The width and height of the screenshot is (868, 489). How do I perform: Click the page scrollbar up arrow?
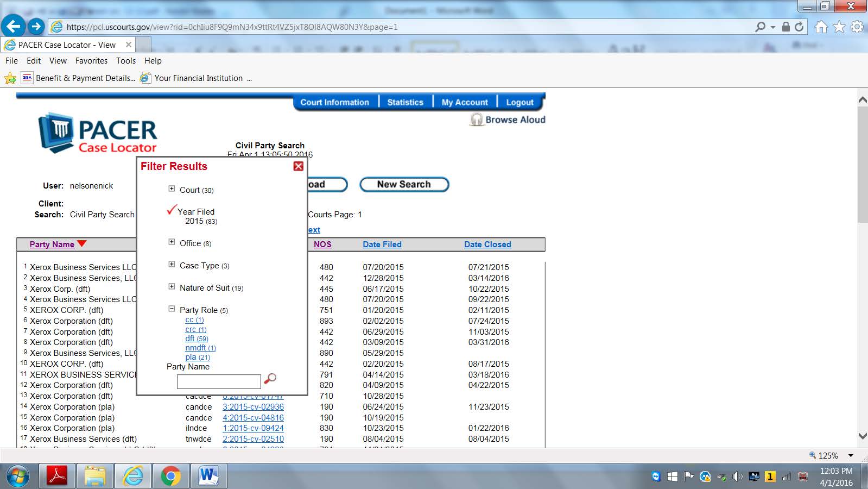tap(862, 100)
